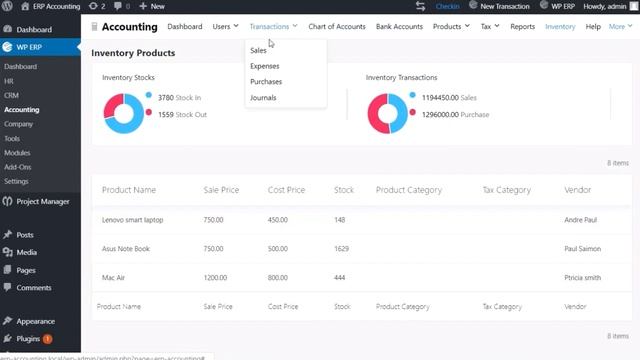Open CRM in WP ERP submenu

pos(11,95)
